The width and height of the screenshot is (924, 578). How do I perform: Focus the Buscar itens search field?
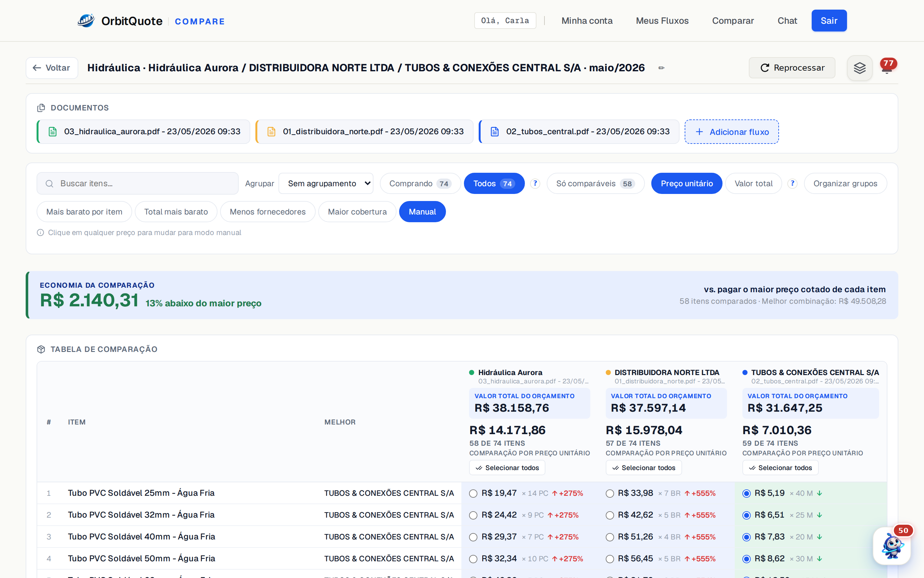pyautogui.click(x=137, y=183)
